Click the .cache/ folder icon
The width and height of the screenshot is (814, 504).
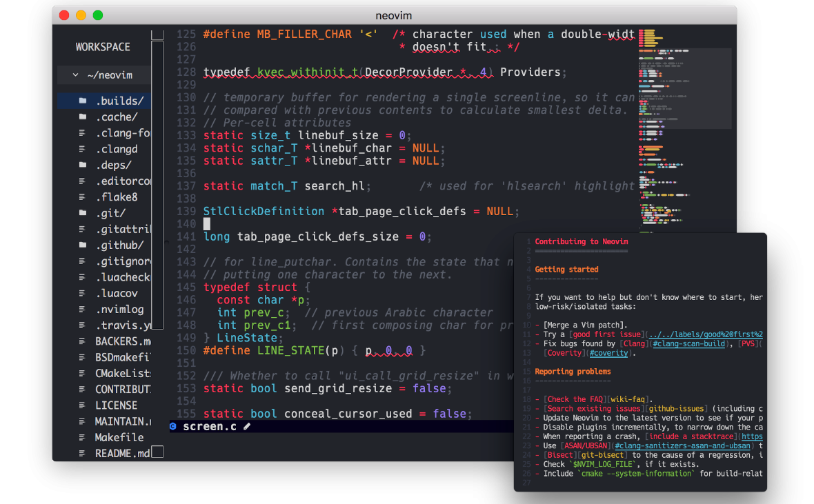tap(83, 117)
